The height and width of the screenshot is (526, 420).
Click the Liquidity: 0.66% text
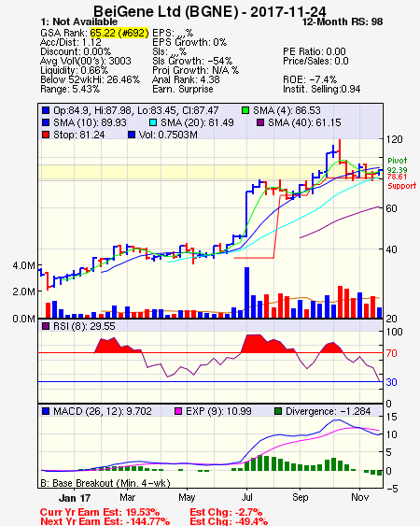74,70
